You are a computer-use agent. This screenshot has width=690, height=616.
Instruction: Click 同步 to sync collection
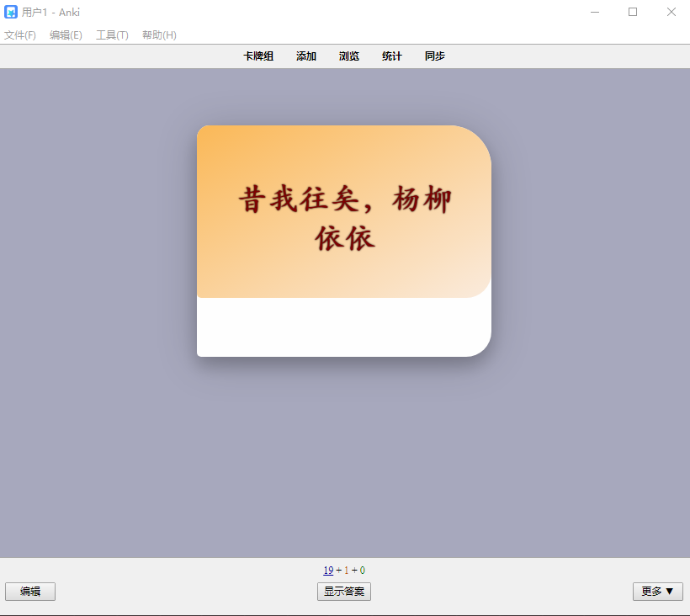click(435, 56)
